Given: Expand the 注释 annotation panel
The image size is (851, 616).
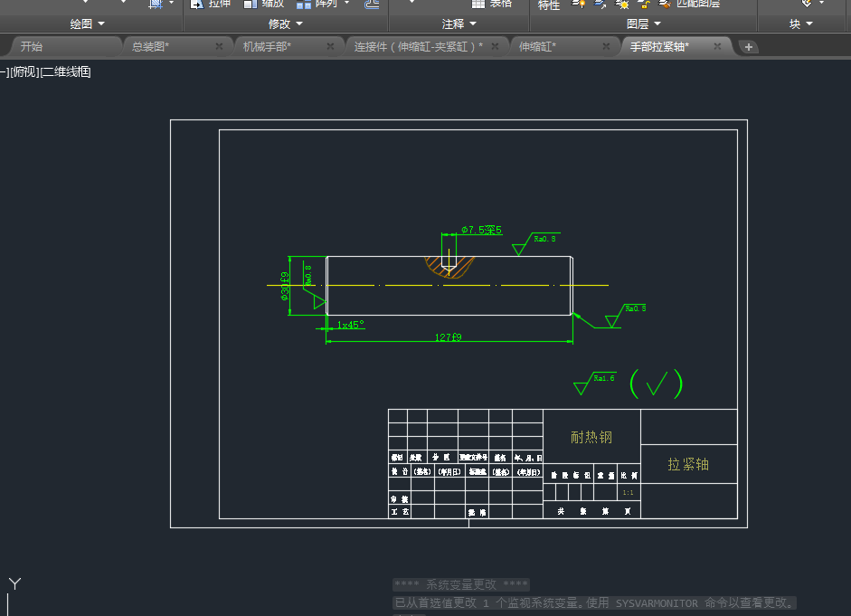Looking at the screenshot, I should (x=459, y=24).
